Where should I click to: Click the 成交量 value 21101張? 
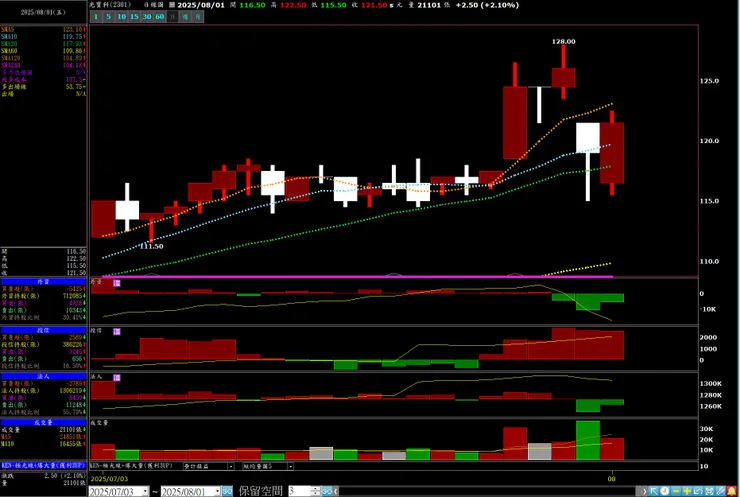(x=73, y=430)
